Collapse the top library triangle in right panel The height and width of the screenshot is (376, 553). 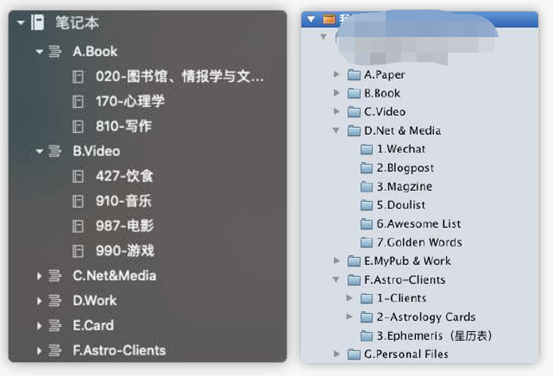pos(311,19)
